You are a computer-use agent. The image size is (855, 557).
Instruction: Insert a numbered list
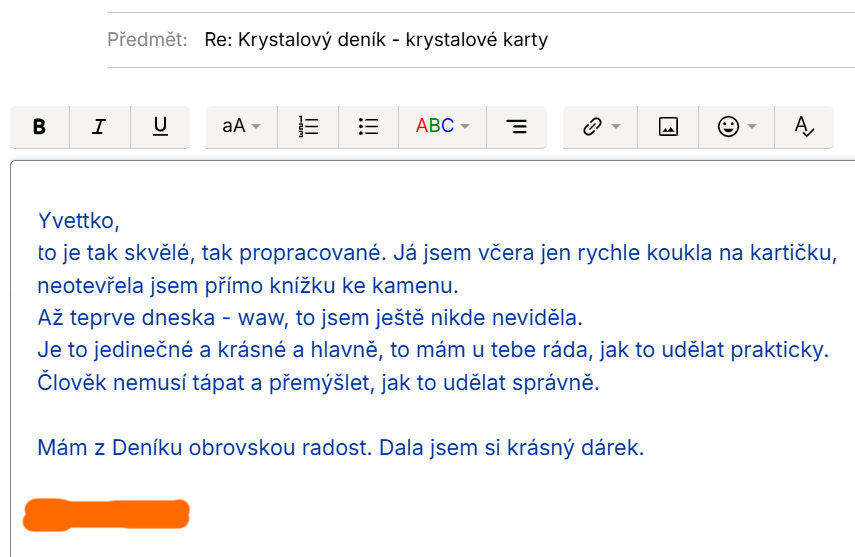coord(308,127)
